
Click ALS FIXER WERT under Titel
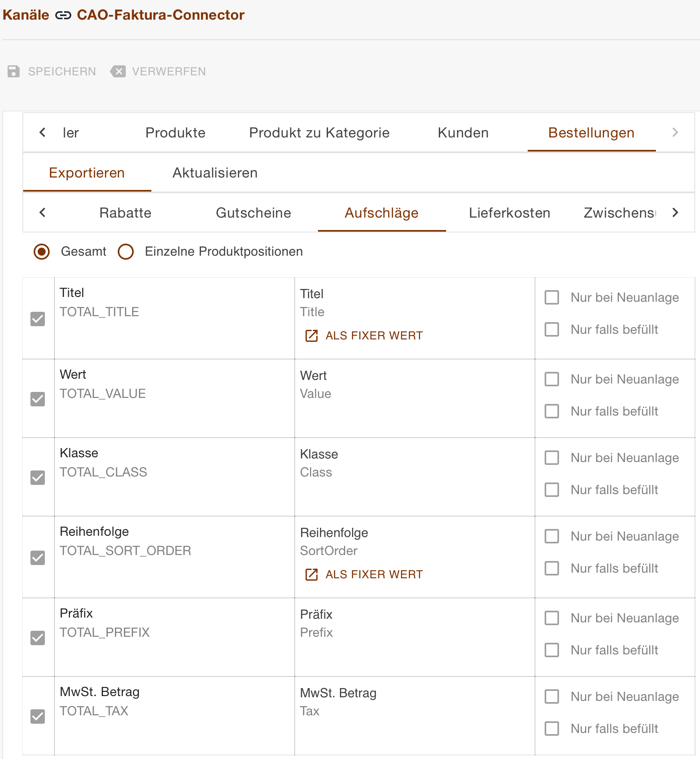373,335
